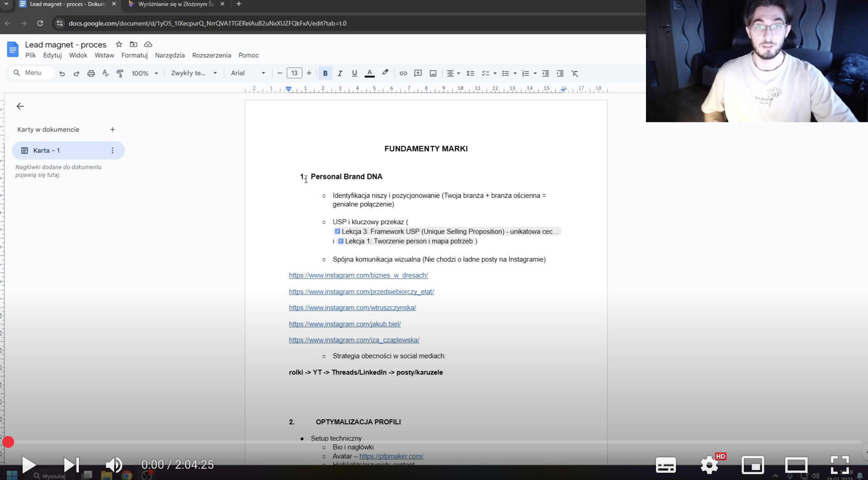This screenshot has width=868, height=480.
Task: Click the Clear formatting icon
Action: 574,73
